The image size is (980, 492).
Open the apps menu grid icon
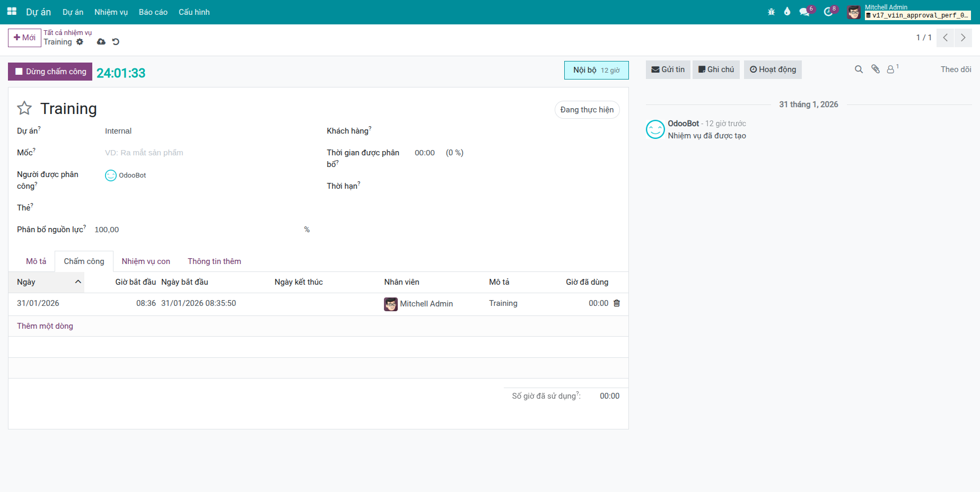[11, 11]
